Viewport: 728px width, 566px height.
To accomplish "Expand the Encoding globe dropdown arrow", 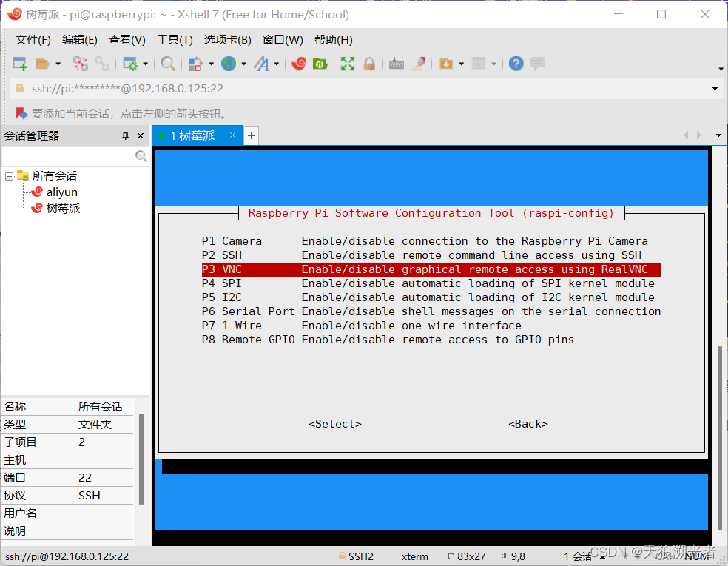I will [x=243, y=64].
